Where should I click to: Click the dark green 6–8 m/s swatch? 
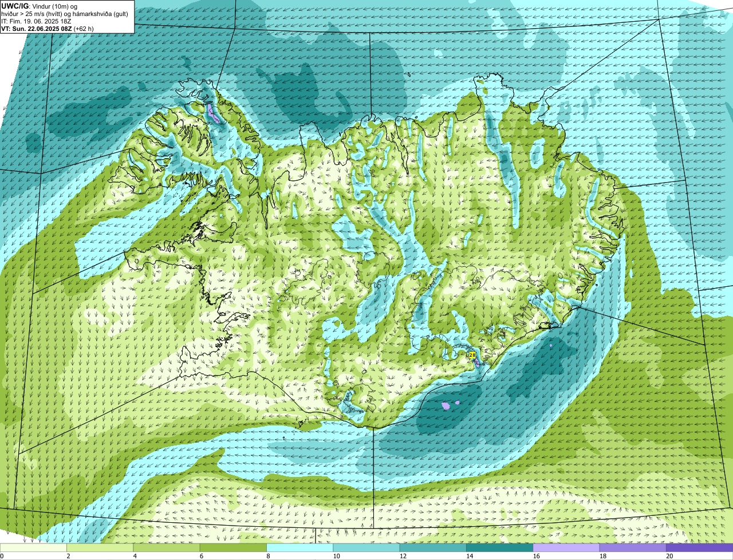click(x=233, y=548)
